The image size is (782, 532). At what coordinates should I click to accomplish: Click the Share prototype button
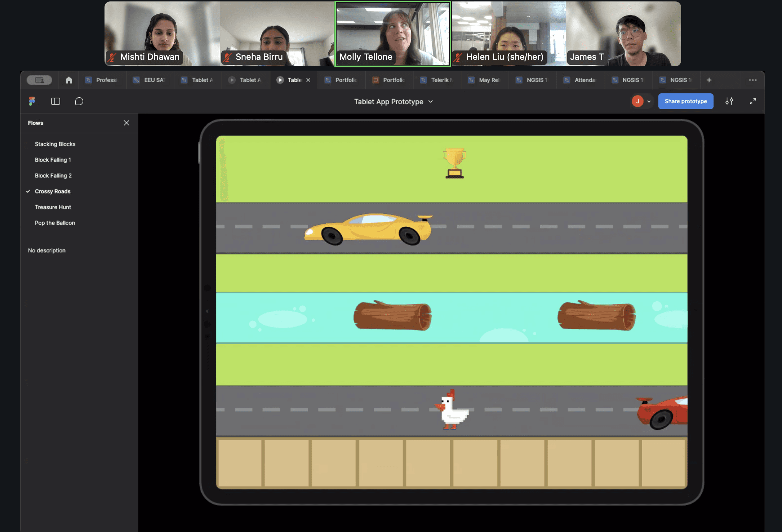pyautogui.click(x=685, y=101)
